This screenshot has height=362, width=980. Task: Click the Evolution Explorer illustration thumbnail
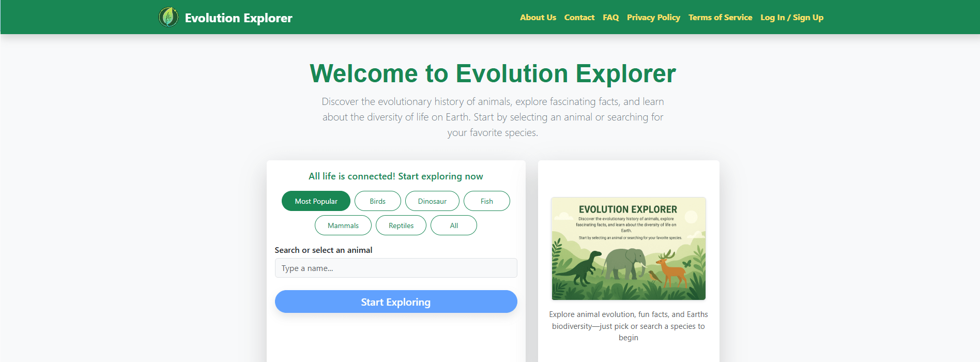pos(628,248)
